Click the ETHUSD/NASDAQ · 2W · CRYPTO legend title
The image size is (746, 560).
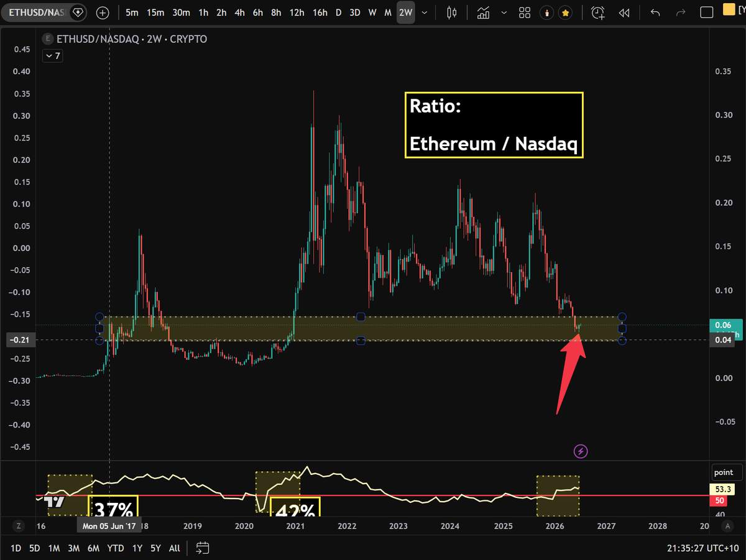pyautogui.click(x=132, y=39)
